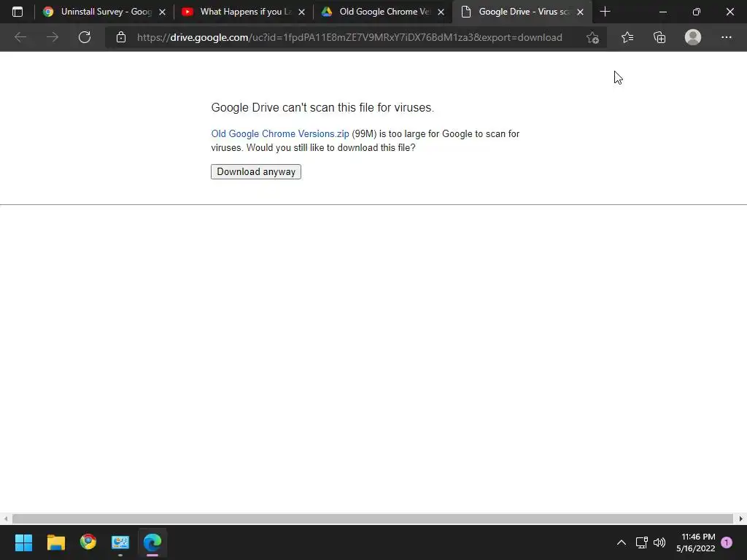747x560 pixels.
Task: Switch to the Uninstall Survey tab
Action: (x=104, y=12)
